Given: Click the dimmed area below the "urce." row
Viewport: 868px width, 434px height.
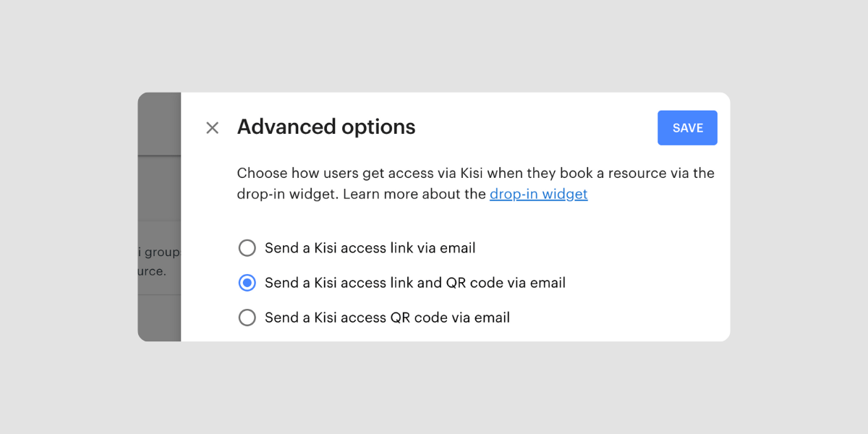Looking at the screenshot, I should pos(159,317).
